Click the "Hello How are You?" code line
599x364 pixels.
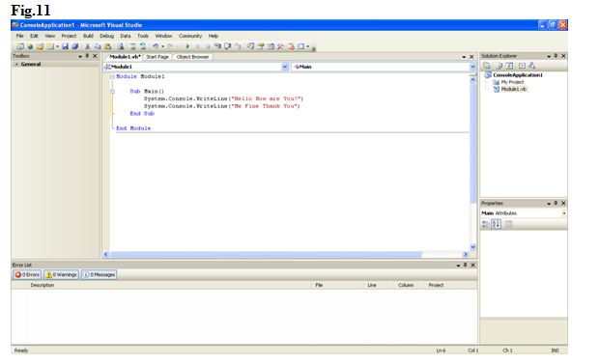tap(223, 98)
